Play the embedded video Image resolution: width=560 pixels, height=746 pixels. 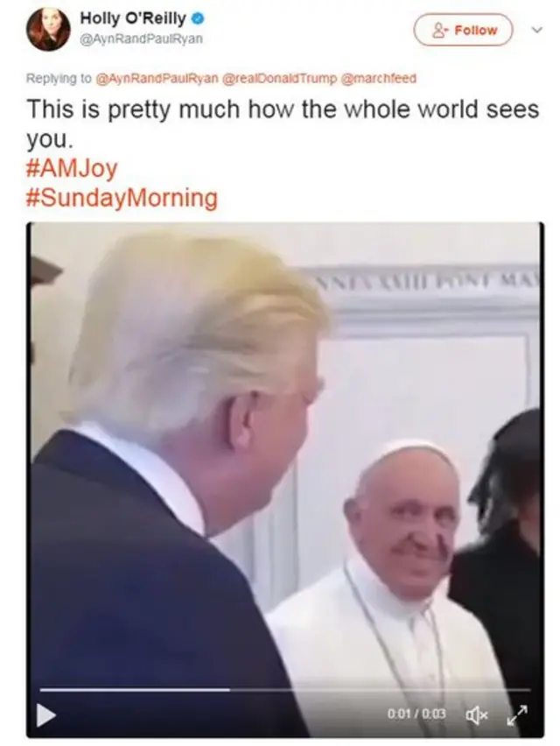(x=46, y=715)
